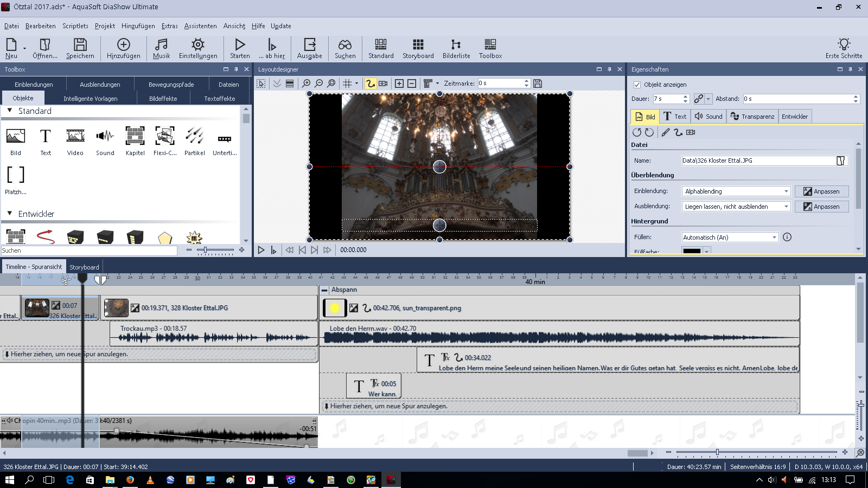Collapse the Standard section in the Toolbox
Image resolution: width=868 pixels, height=488 pixels.
point(10,111)
